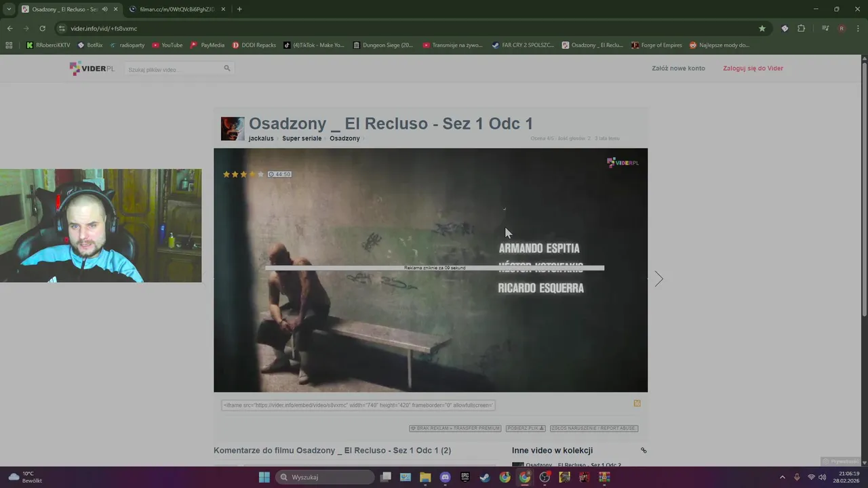This screenshot has height=488, width=868.
Task: Open the browser extensions puzzle icon
Action: (802, 28)
